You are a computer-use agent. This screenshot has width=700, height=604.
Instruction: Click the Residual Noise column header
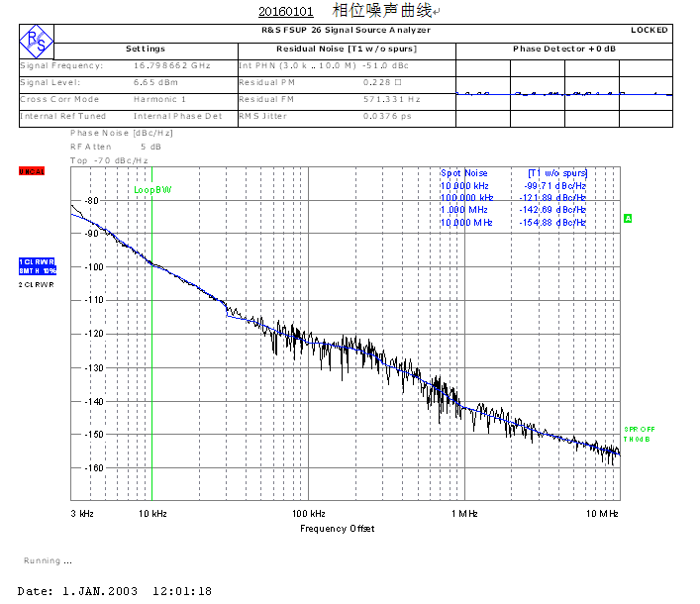[x=346, y=49]
